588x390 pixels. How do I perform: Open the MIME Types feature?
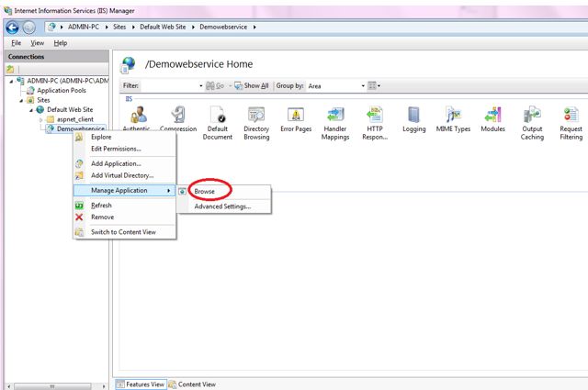coord(453,119)
